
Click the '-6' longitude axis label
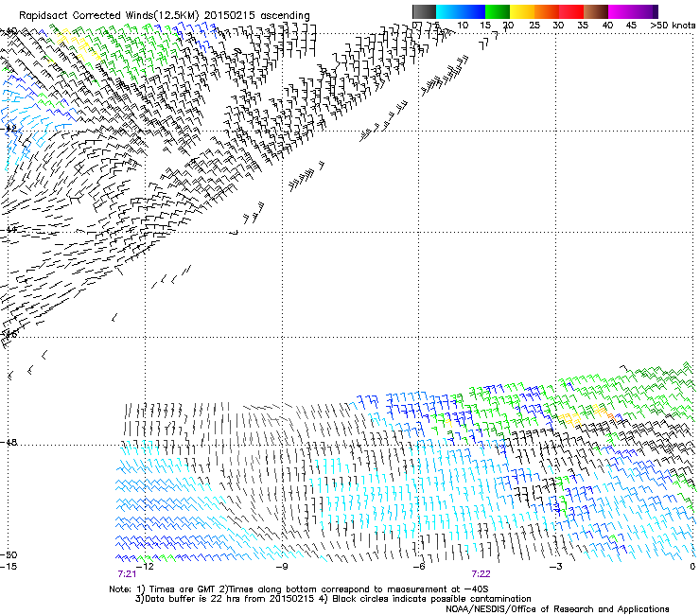coord(419,567)
